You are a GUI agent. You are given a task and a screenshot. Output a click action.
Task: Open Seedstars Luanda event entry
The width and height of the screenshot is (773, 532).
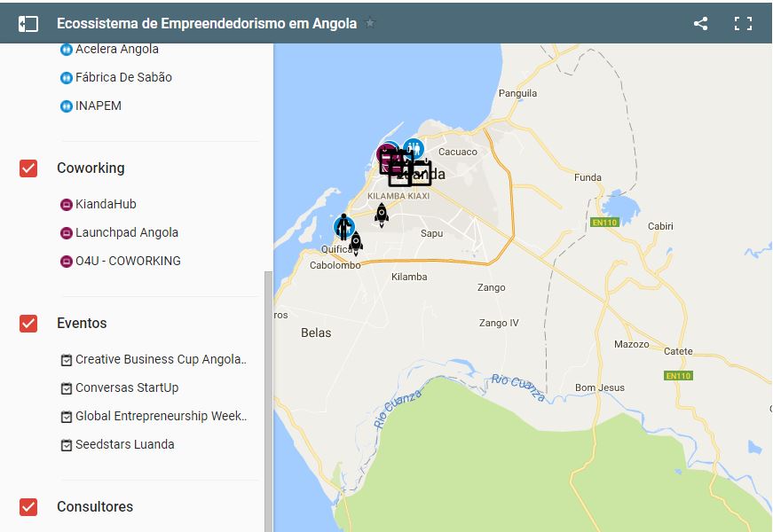point(125,445)
